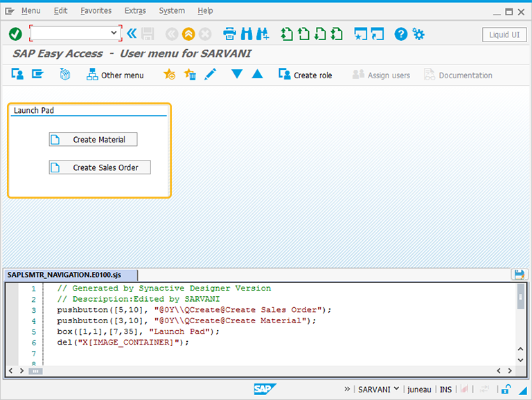Collapse the command field with double-chevron icon
Screen dimensions: 532x400
click(132, 33)
